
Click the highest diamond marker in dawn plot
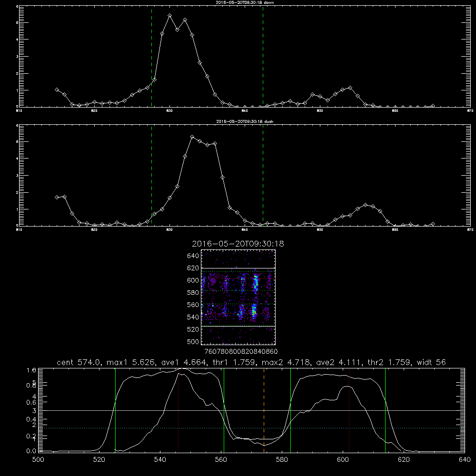[170, 16]
